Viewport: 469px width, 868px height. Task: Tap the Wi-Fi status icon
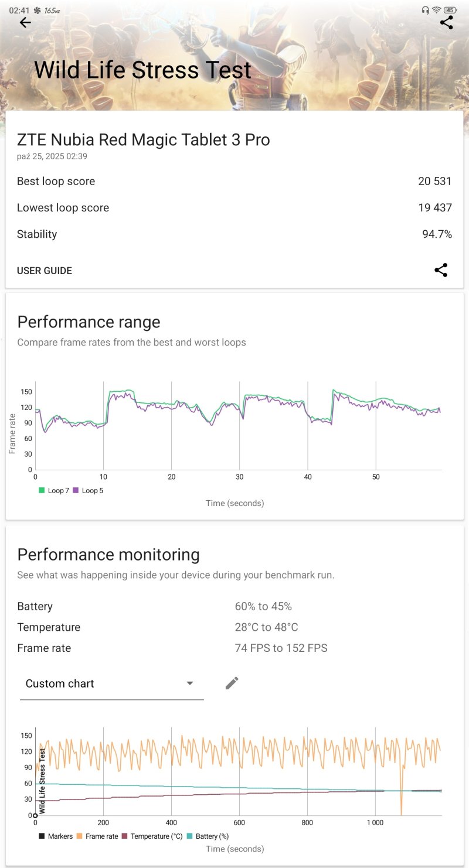click(x=436, y=10)
